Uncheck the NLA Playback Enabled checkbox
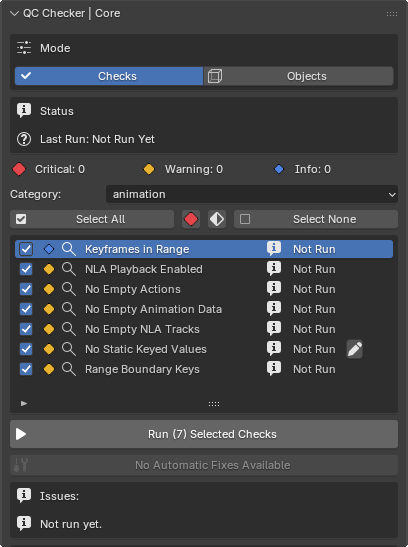This screenshot has height=547, width=408. (26, 269)
